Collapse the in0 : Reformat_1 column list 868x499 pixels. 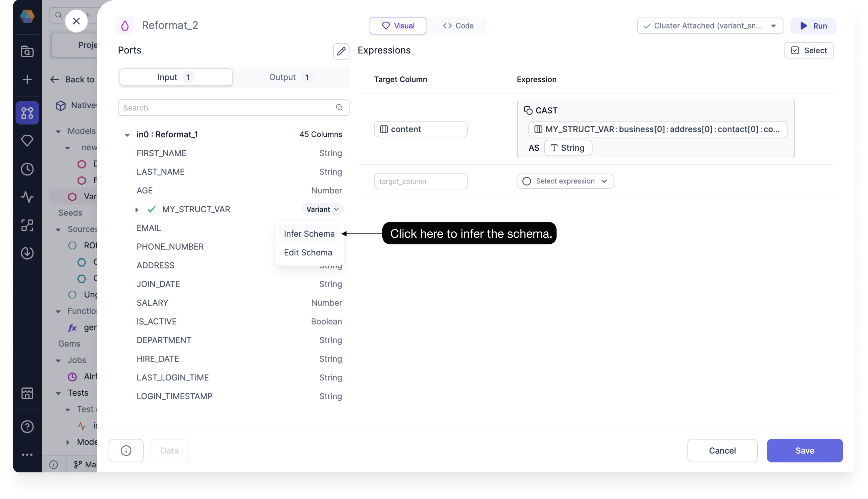pyautogui.click(x=127, y=135)
